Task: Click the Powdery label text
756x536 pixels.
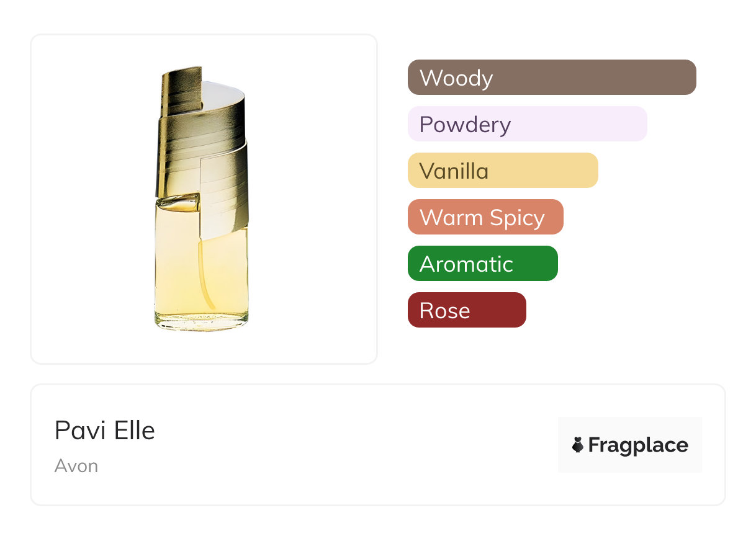Action: (x=465, y=125)
